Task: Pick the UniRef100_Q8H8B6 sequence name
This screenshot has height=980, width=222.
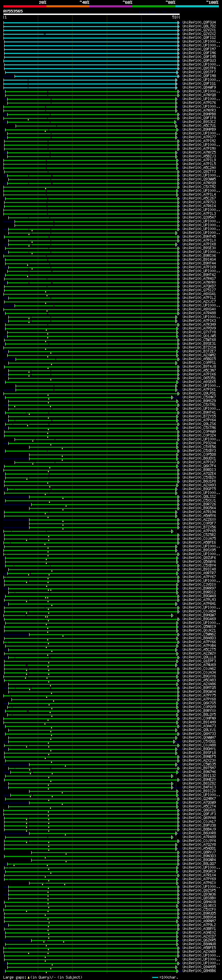Action: (x=199, y=971)
